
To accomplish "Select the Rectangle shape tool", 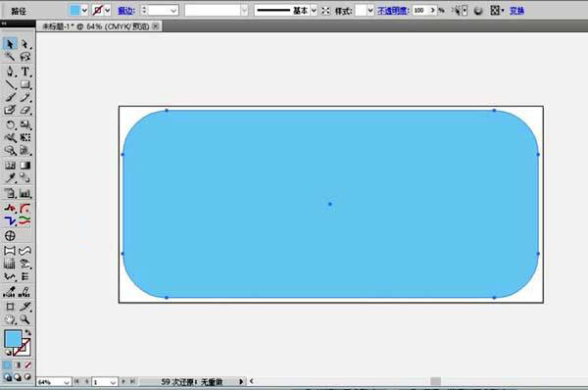I will click(x=25, y=84).
